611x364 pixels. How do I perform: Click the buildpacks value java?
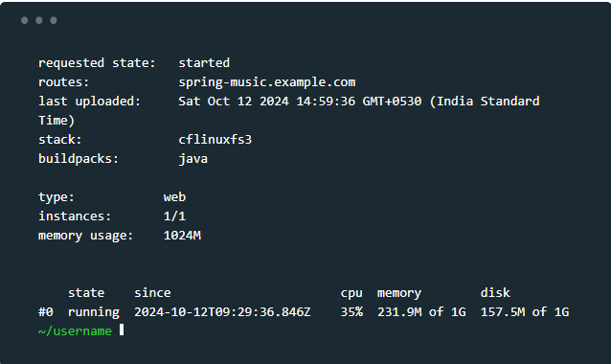click(x=192, y=159)
